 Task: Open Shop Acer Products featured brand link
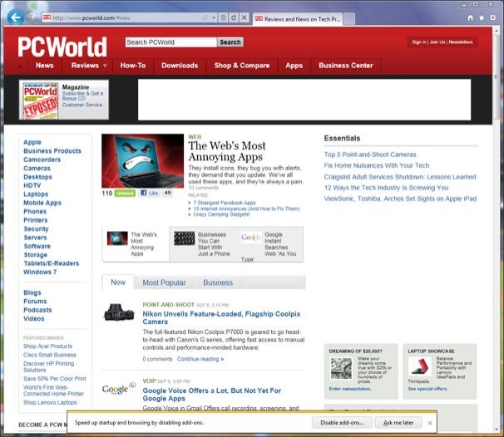click(x=47, y=346)
